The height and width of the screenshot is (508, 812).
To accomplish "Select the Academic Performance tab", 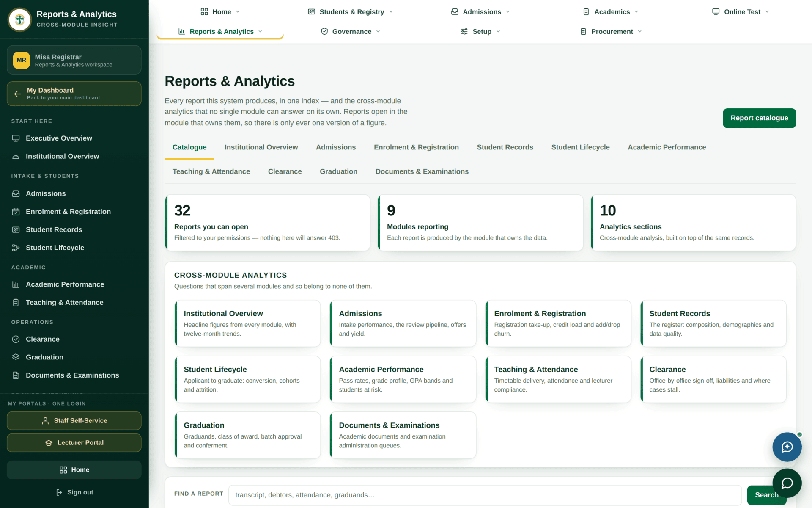I will pos(667,147).
